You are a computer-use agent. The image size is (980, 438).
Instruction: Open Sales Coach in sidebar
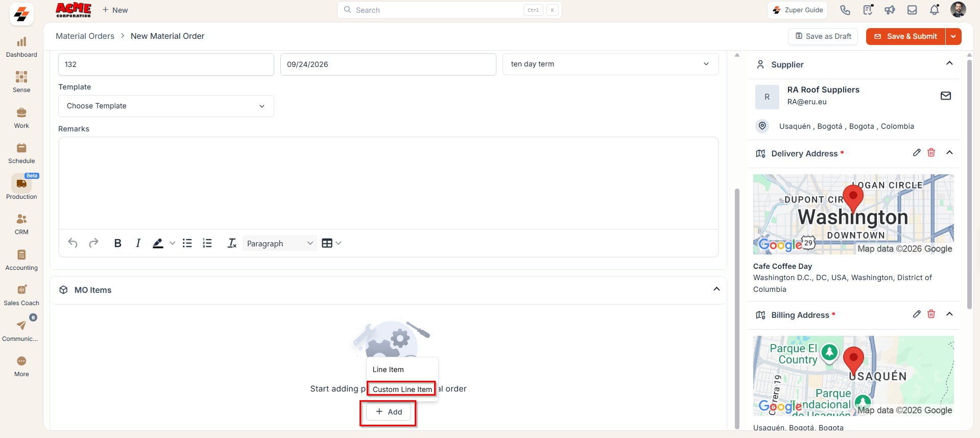point(21,295)
